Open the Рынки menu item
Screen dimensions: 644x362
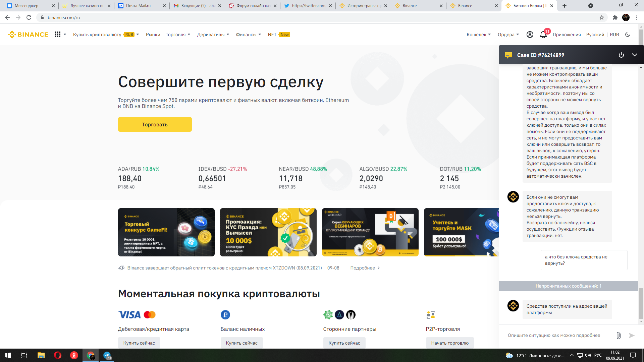(153, 35)
